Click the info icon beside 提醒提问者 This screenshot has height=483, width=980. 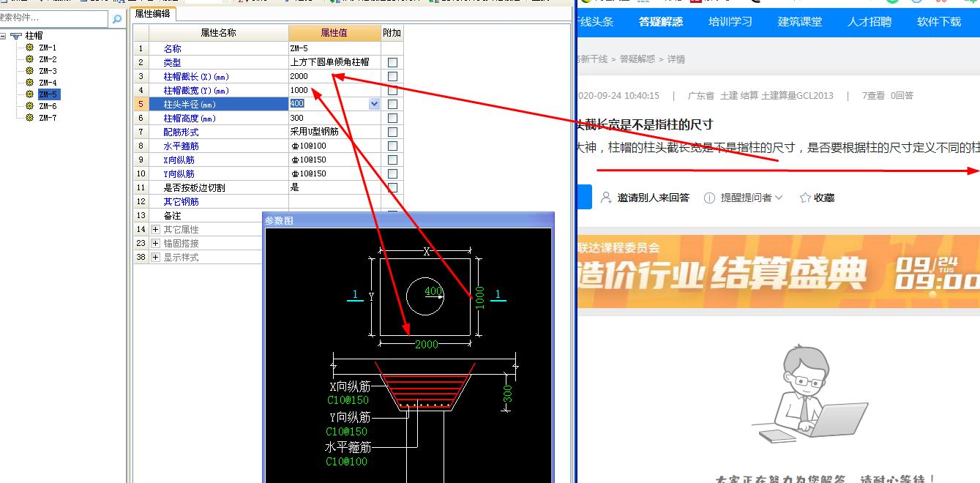pyautogui.click(x=709, y=198)
